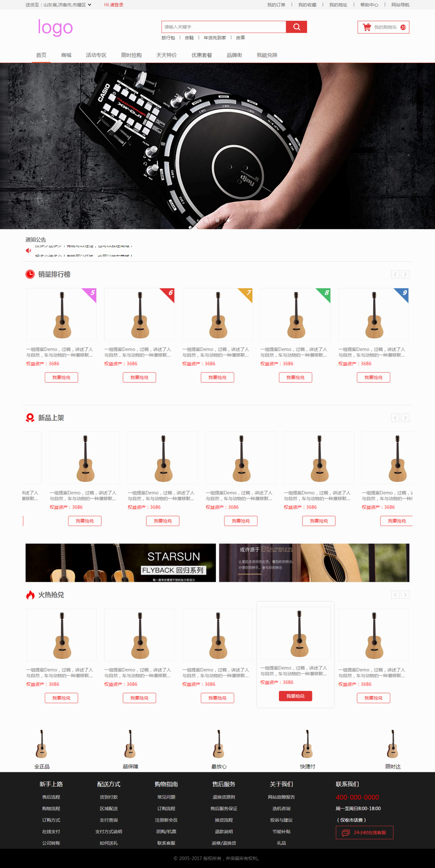
Task: Click the highlighted red 我要抢兑 button
Action: tap(296, 696)
